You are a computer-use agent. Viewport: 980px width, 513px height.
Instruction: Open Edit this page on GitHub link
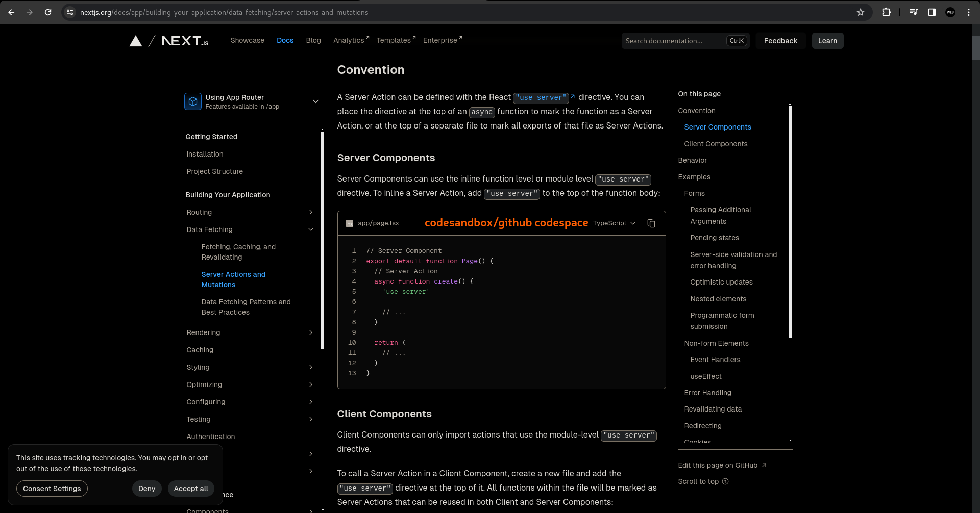pos(722,465)
